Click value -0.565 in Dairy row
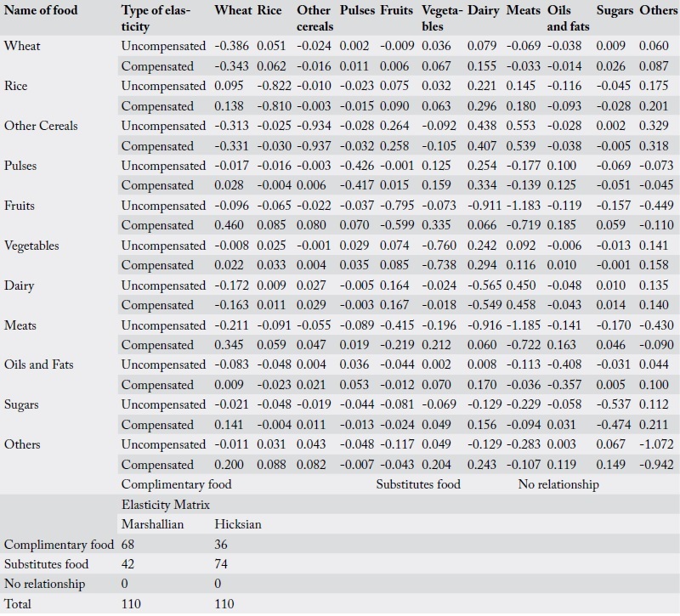This screenshot has height=616, width=680. [484, 285]
